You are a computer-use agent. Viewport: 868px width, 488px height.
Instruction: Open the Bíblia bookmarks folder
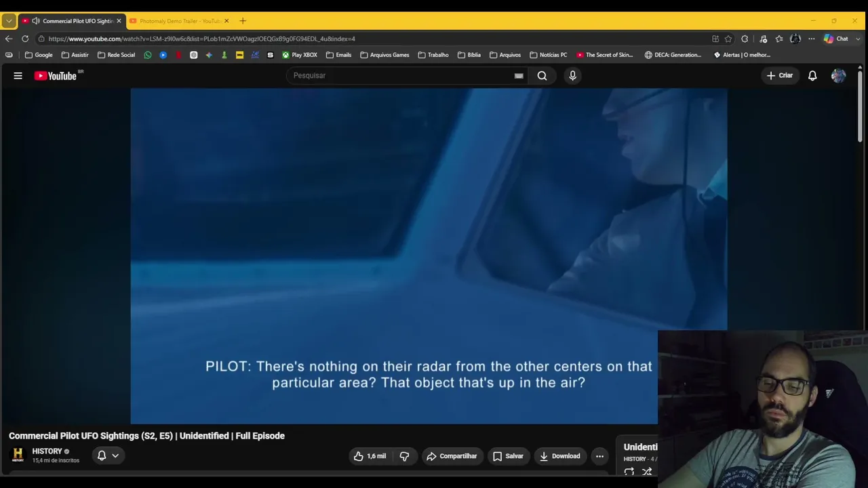click(469, 55)
